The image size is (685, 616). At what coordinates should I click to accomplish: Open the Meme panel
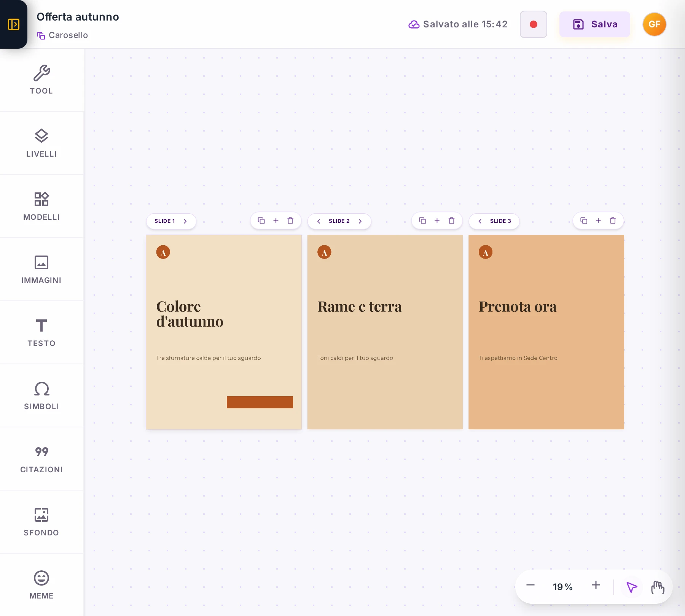(41, 585)
